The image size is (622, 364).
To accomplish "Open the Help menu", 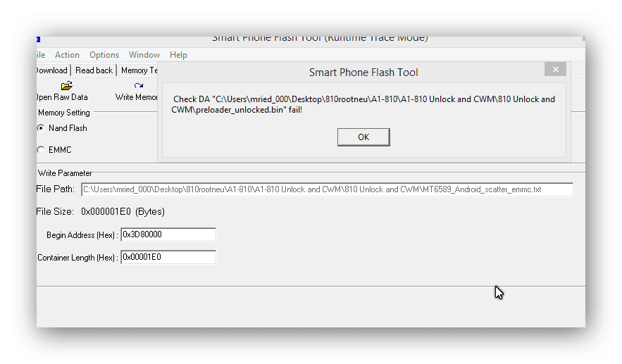I will [x=178, y=55].
